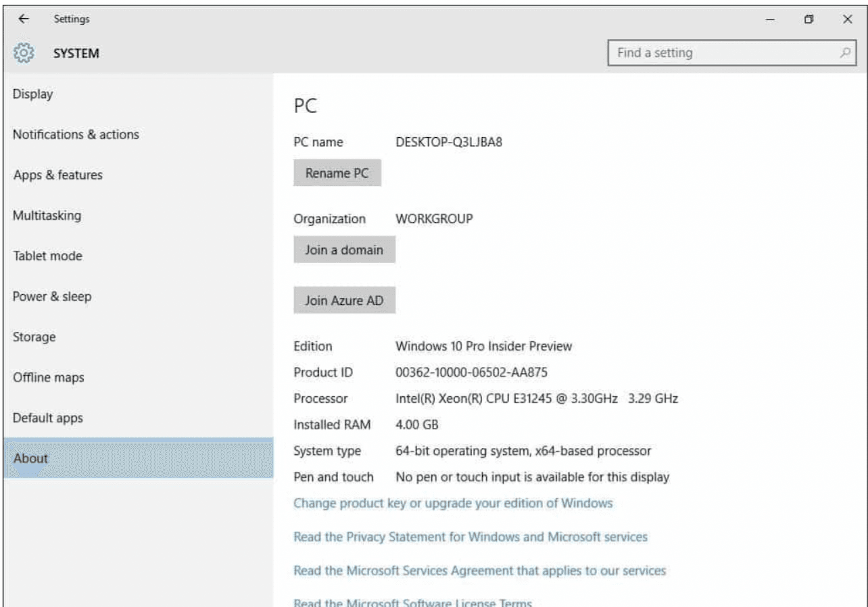
Task: Click the WORKGROUP organization value
Action: click(x=434, y=219)
